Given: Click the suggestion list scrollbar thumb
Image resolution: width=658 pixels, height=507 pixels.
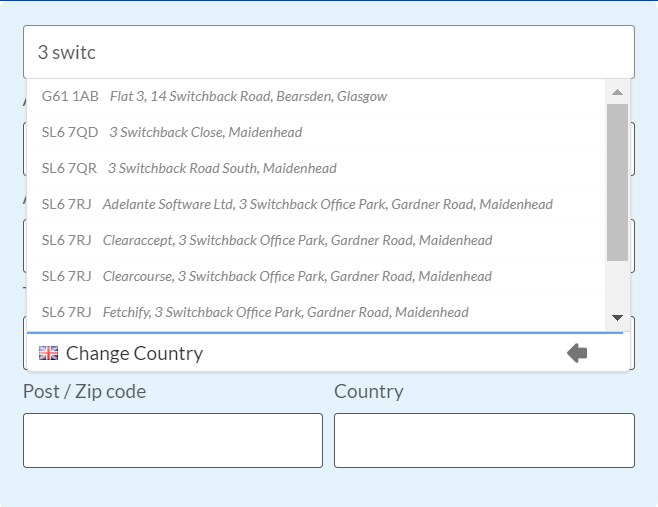Looking at the screenshot, I should [617, 180].
